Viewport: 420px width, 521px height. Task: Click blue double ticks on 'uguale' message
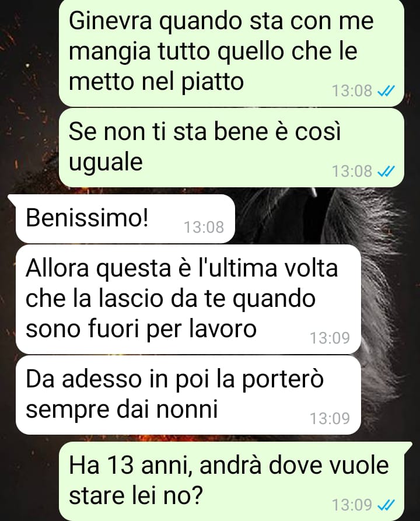click(386, 172)
